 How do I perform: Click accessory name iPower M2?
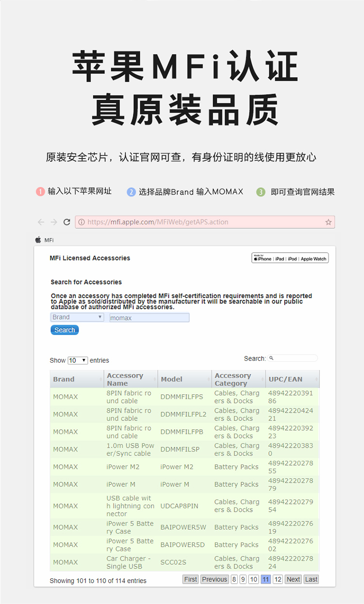(x=123, y=467)
